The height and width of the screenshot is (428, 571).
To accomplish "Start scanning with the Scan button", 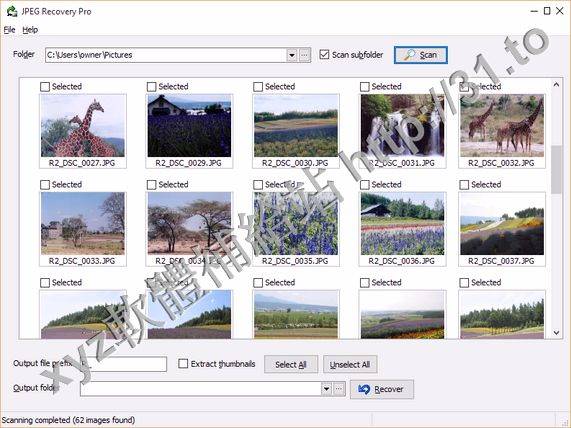I will [x=421, y=55].
